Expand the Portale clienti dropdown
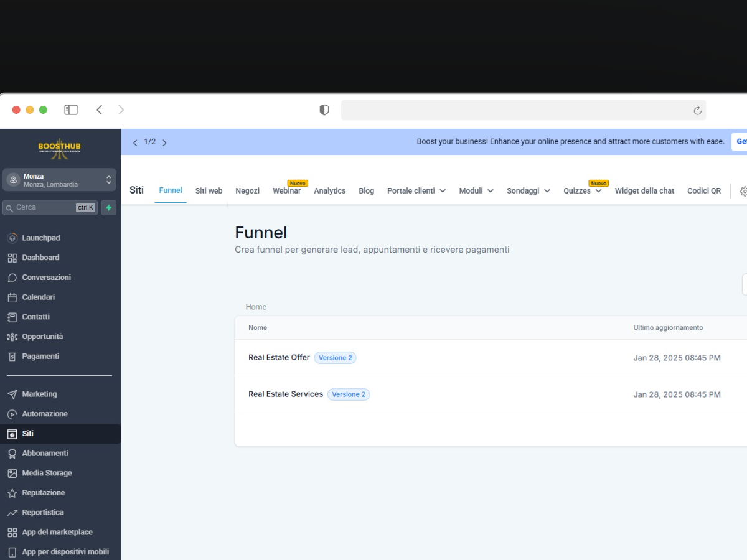The height and width of the screenshot is (560, 747). pyautogui.click(x=416, y=191)
